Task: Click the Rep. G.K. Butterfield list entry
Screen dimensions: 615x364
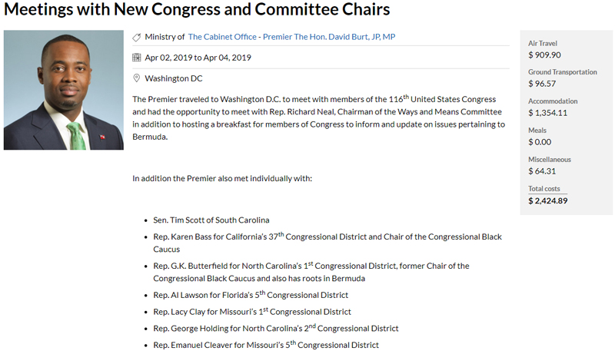Action: tap(311, 266)
